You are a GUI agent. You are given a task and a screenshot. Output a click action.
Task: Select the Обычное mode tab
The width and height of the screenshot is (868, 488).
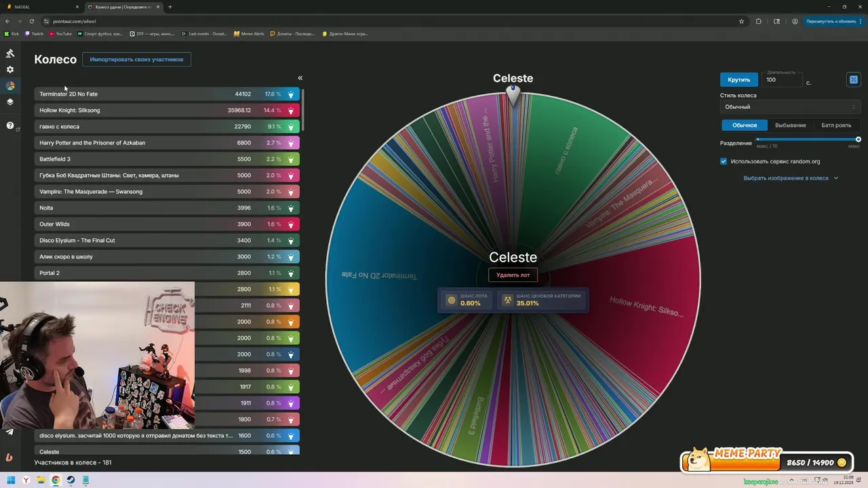pyautogui.click(x=744, y=125)
